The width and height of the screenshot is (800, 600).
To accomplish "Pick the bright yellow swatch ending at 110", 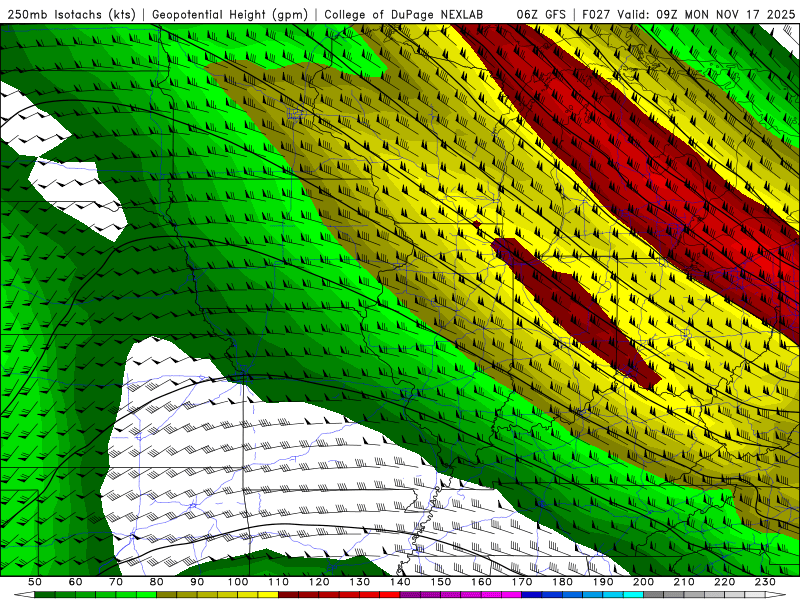I will pos(268,595).
